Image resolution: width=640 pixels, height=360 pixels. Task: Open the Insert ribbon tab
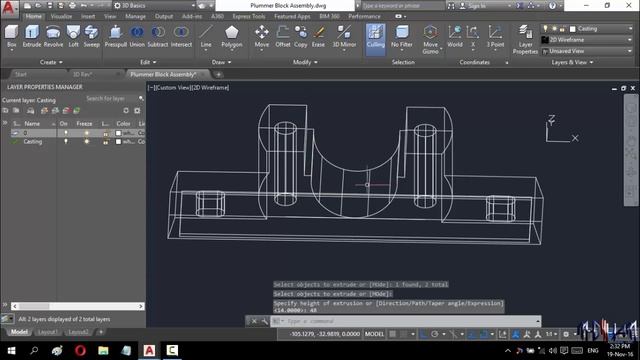(88, 16)
